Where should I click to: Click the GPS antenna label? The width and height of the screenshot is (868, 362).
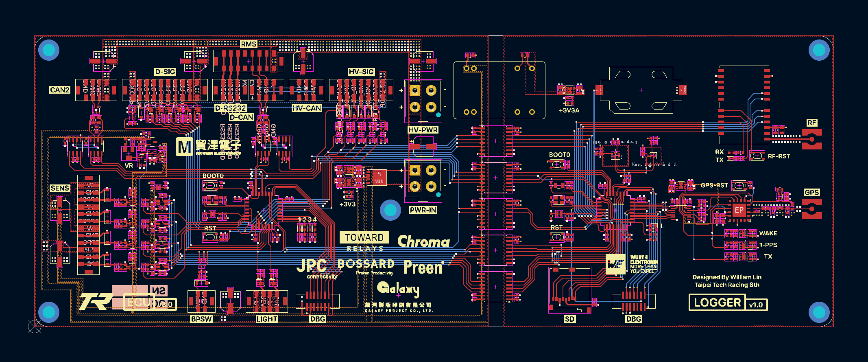[811, 193]
